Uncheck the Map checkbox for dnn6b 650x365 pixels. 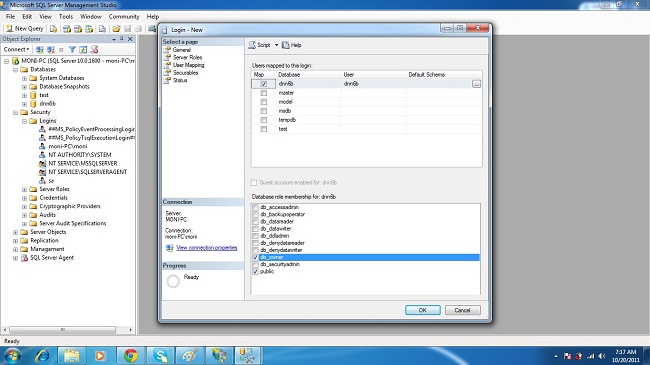tap(264, 84)
